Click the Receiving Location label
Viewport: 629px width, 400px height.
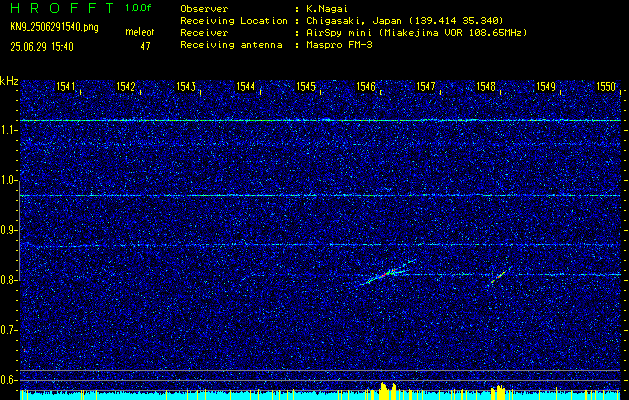234,21
